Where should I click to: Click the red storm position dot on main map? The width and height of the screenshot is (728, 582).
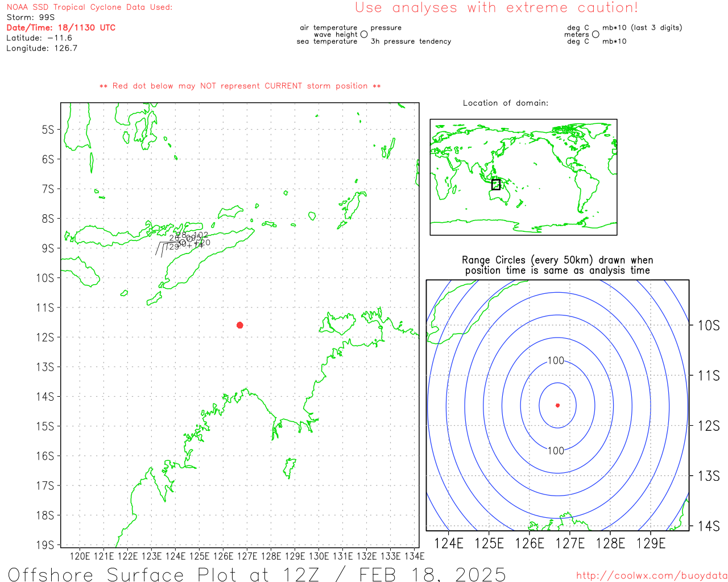pos(240,325)
